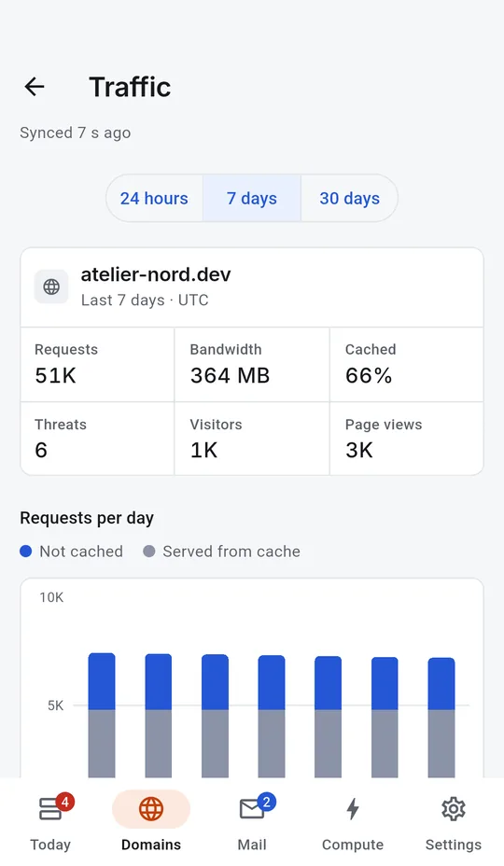Screen dimensions: 504x866
Task: Tap the globe icon beside atelier-nord.dev
Action: tap(51, 286)
